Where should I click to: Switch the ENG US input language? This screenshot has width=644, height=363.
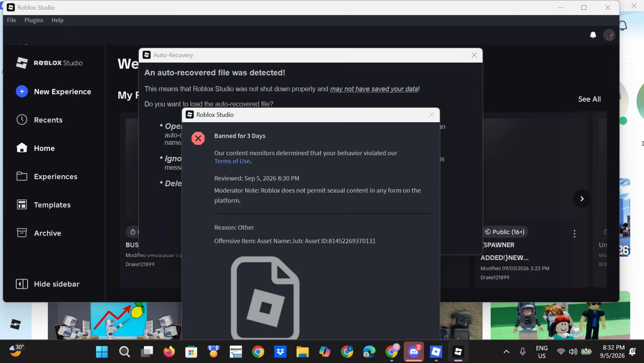click(542, 352)
